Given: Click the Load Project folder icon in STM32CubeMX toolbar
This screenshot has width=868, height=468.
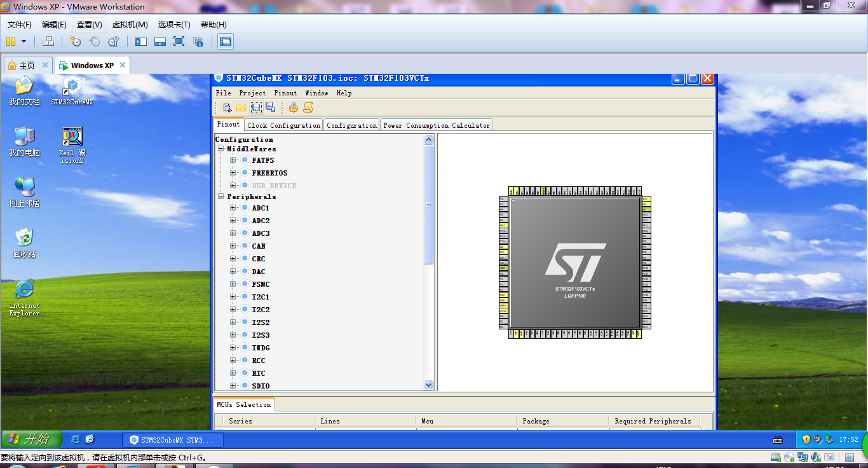Looking at the screenshot, I should [241, 107].
